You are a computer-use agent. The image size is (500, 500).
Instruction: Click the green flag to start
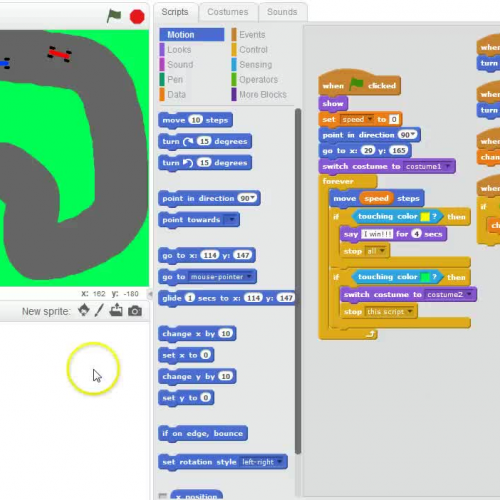tap(114, 16)
